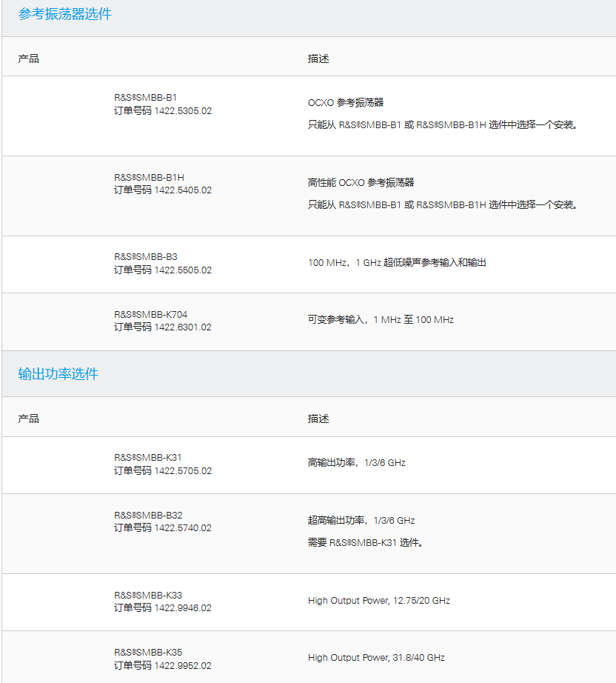616x683 pixels.
Task: Click 描述 column header under 输出功率选件
Action: click(318, 419)
